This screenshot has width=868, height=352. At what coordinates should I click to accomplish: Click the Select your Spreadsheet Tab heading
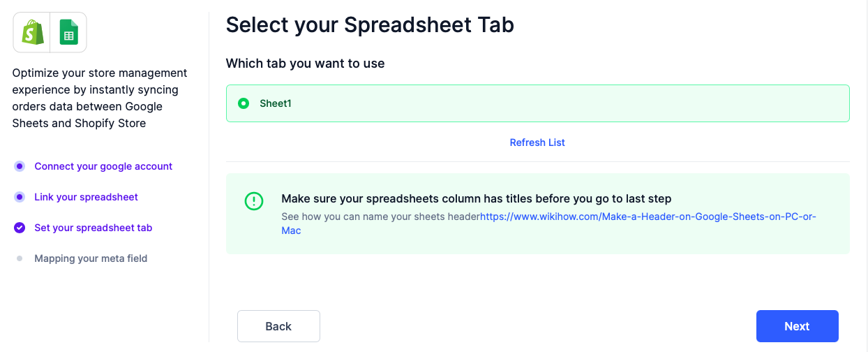point(370,25)
